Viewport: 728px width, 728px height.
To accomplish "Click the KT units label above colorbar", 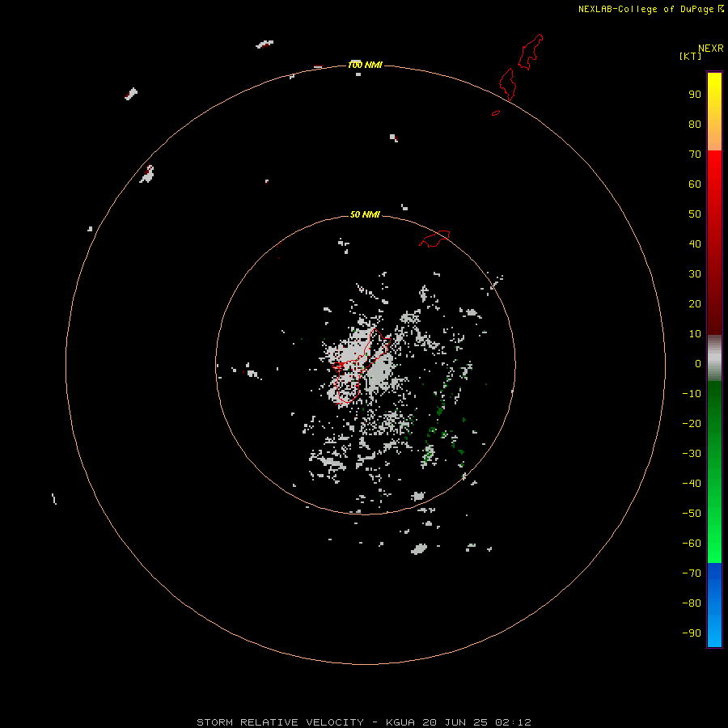I will (x=690, y=56).
